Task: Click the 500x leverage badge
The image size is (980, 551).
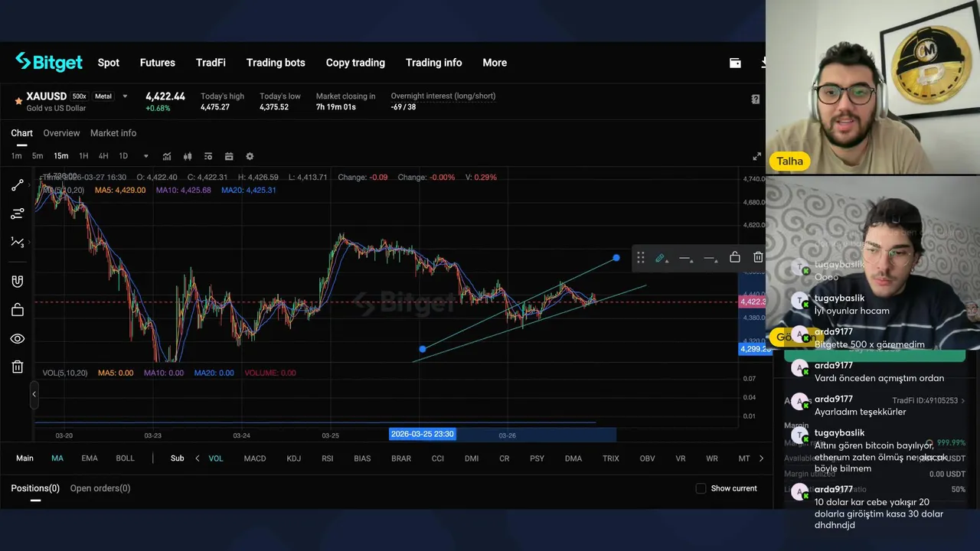Action: point(80,96)
